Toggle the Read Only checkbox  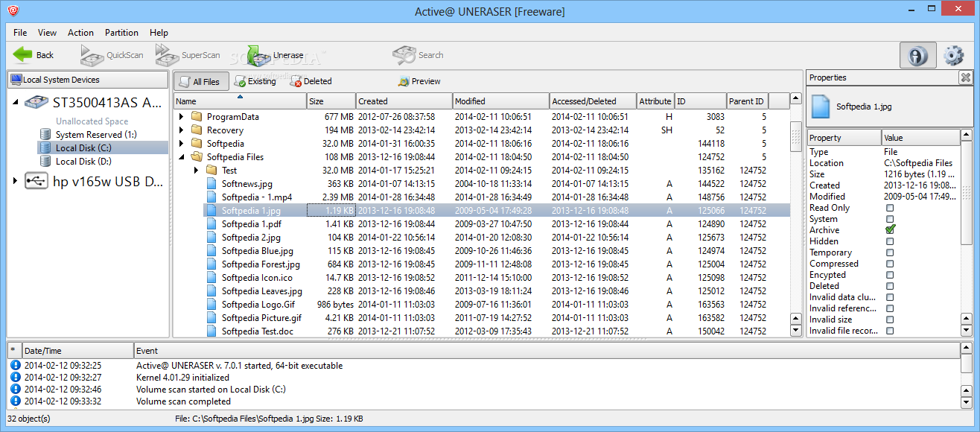[890, 208]
